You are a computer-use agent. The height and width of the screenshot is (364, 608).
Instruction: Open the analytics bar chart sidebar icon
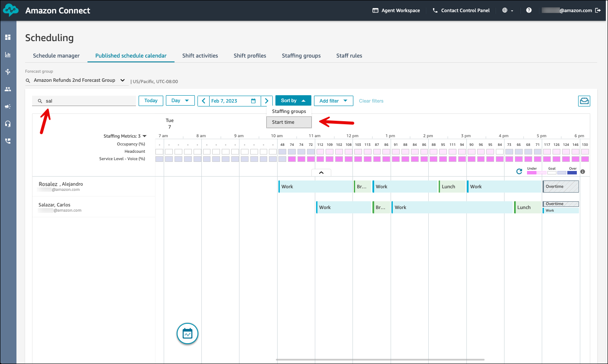(8, 55)
